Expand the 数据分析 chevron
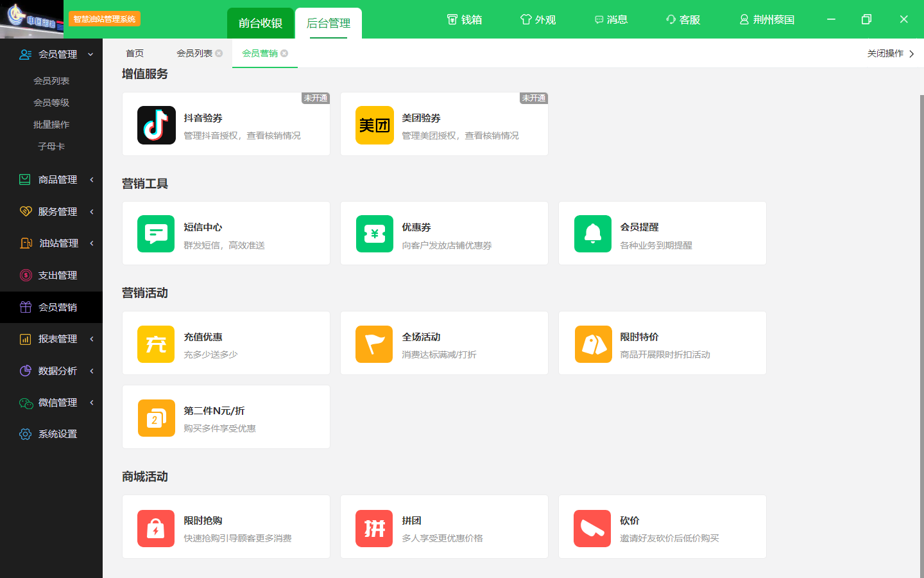 click(92, 371)
